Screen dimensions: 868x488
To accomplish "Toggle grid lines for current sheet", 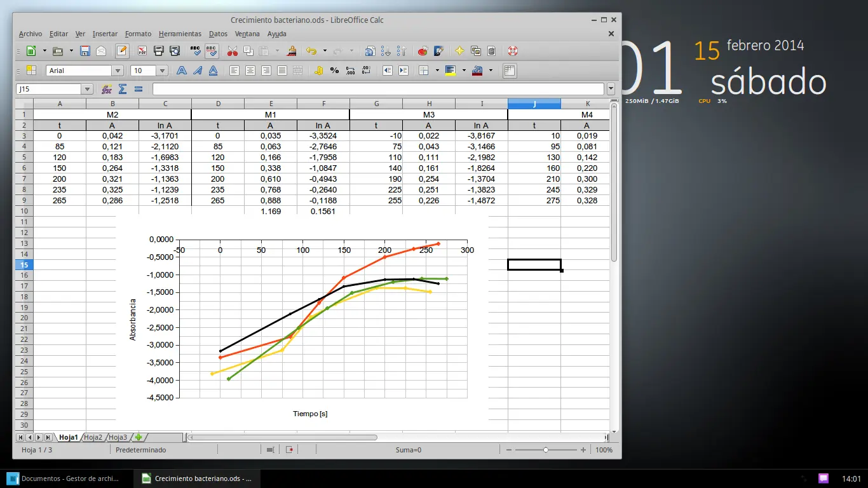I will (x=510, y=71).
